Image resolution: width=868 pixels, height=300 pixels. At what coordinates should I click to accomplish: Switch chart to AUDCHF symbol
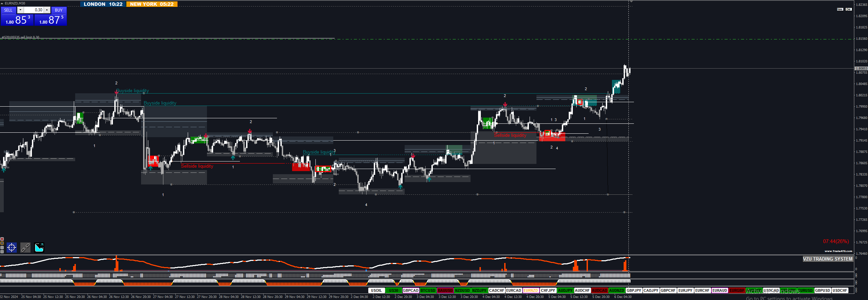tap(582, 290)
